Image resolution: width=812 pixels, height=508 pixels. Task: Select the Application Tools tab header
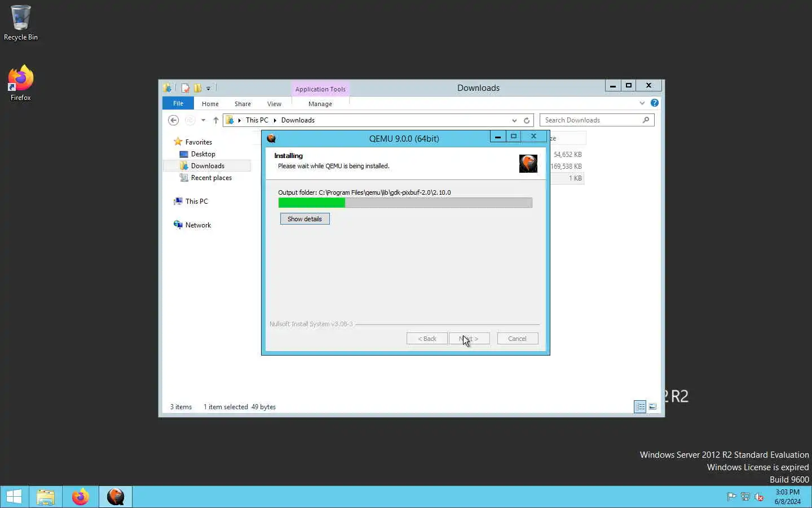tap(320, 89)
